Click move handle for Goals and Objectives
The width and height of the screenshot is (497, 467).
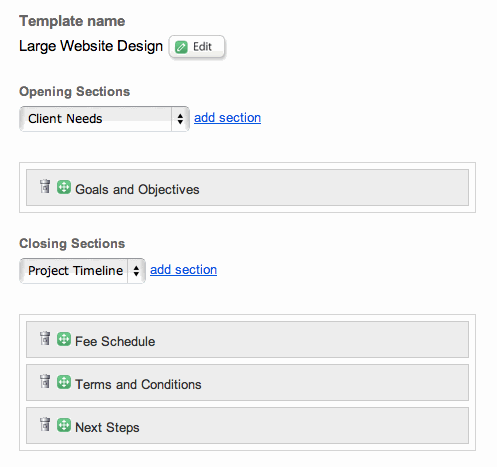pos(64,187)
